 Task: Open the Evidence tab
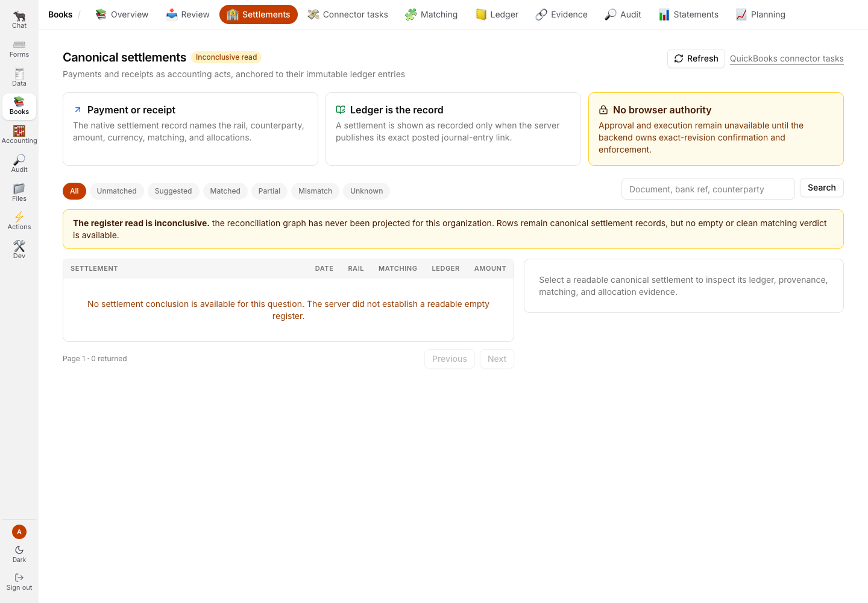pos(562,14)
